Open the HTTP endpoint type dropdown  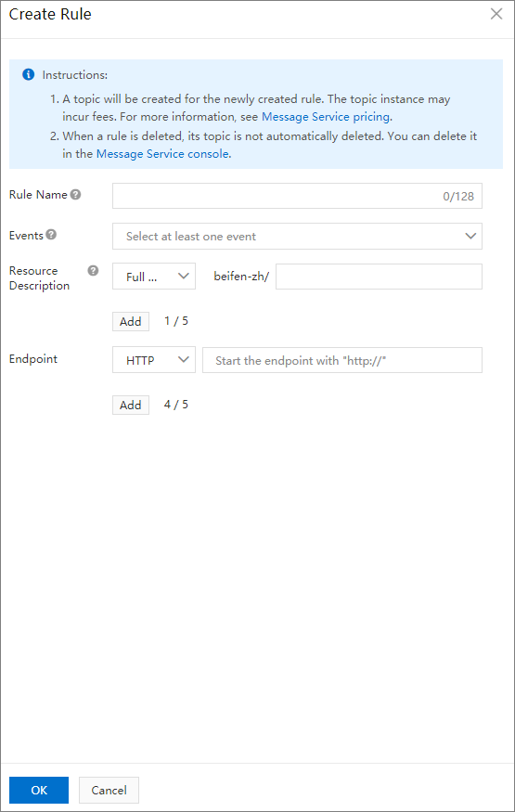pyautogui.click(x=154, y=360)
